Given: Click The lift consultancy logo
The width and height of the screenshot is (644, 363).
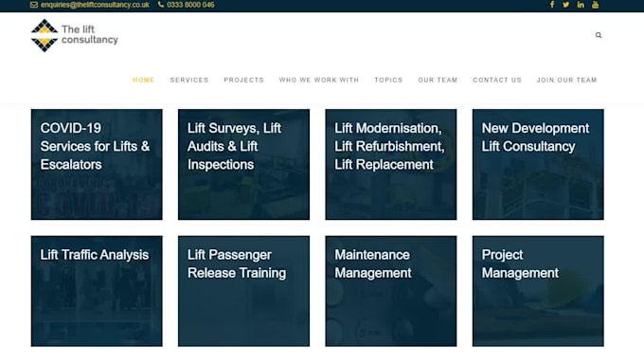Looking at the screenshot, I should click(74, 35).
